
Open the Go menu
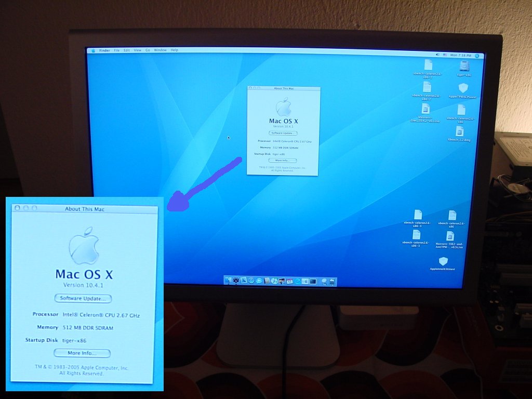pyautogui.click(x=148, y=50)
